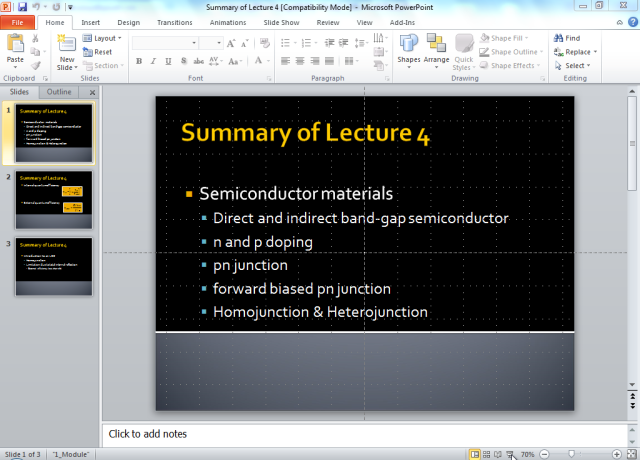Open Change Case Aa dropdown

235,61
